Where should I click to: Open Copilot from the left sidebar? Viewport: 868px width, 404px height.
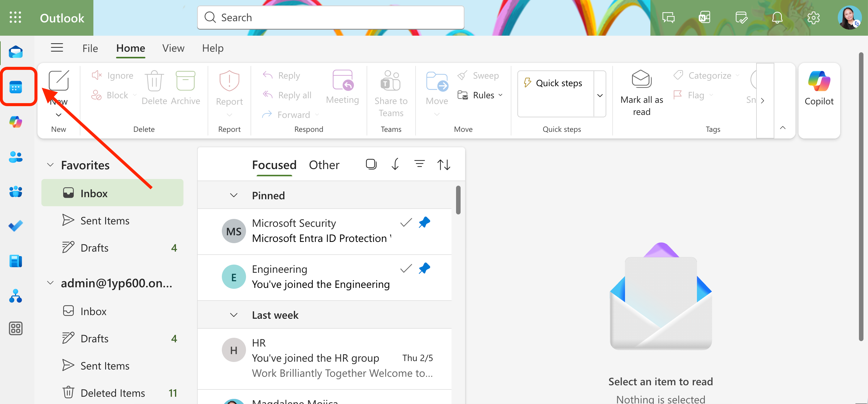click(16, 122)
